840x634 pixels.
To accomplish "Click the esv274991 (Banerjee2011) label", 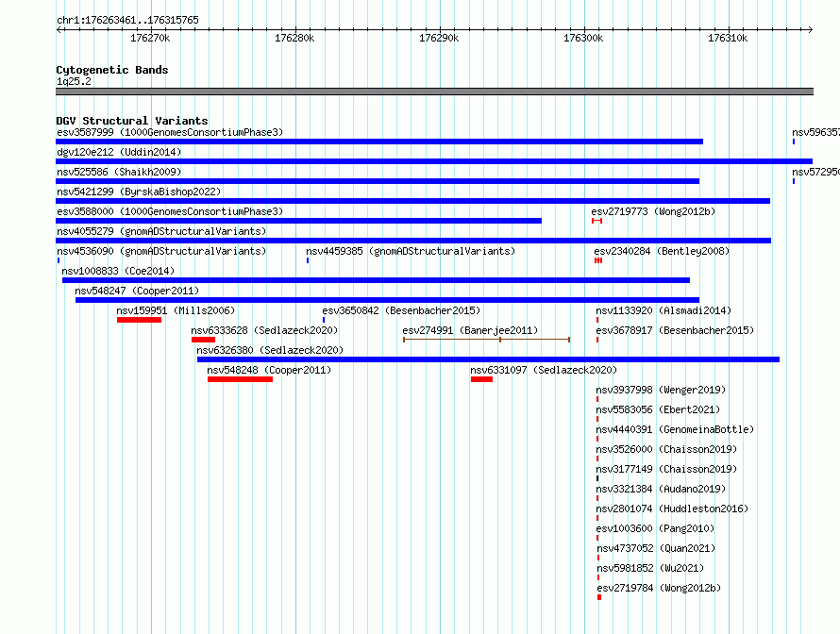I will point(470,330).
